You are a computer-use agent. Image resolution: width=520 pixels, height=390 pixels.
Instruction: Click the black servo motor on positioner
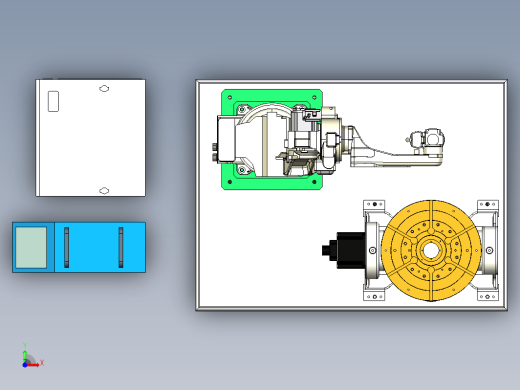tap(344, 250)
